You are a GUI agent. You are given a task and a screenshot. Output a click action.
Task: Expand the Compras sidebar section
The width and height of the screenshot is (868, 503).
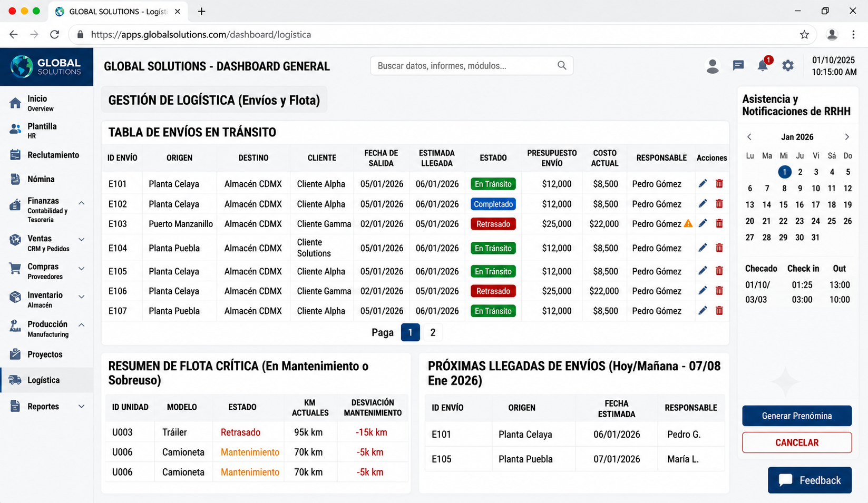pos(82,268)
